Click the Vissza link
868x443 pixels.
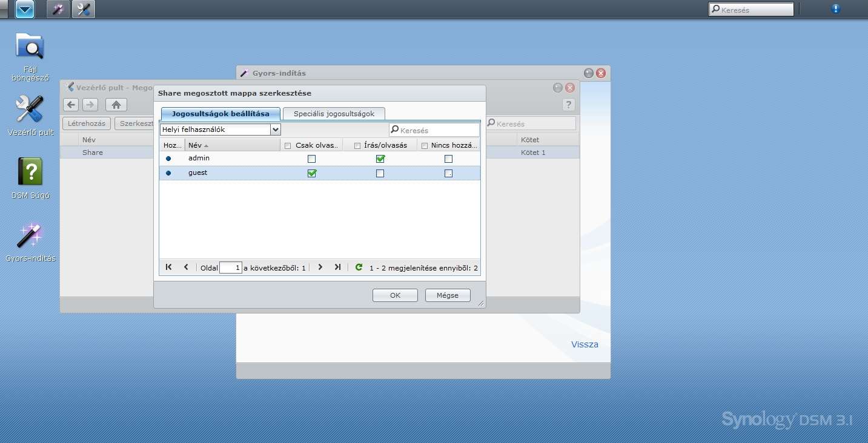pos(585,344)
